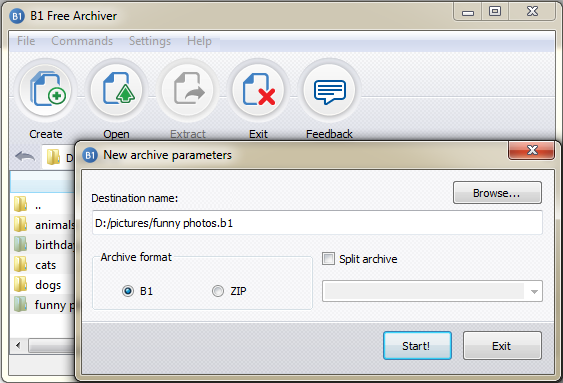Select the B1 archive format radio button
The width and height of the screenshot is (563, 383).
(128, 291)
